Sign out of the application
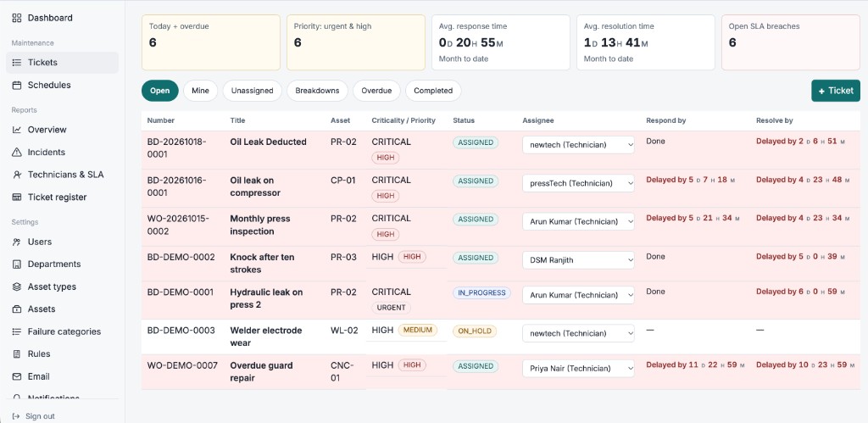 [x=40, y=416]
